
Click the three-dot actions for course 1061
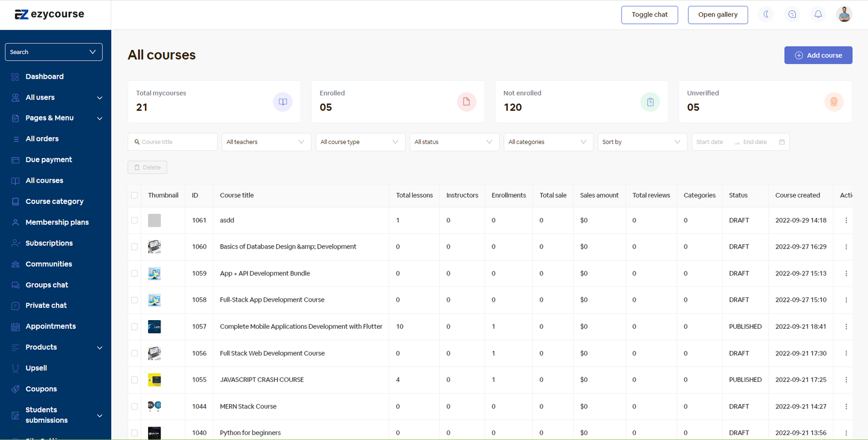click(846, 220)
